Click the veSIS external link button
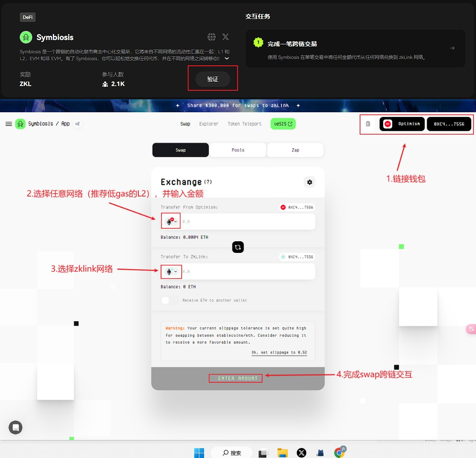Screen dimensions: 476x458 tap(283, 124)
